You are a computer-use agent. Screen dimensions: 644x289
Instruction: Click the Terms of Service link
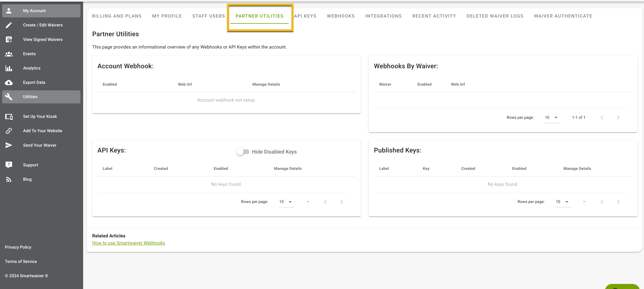click(21, 261)
